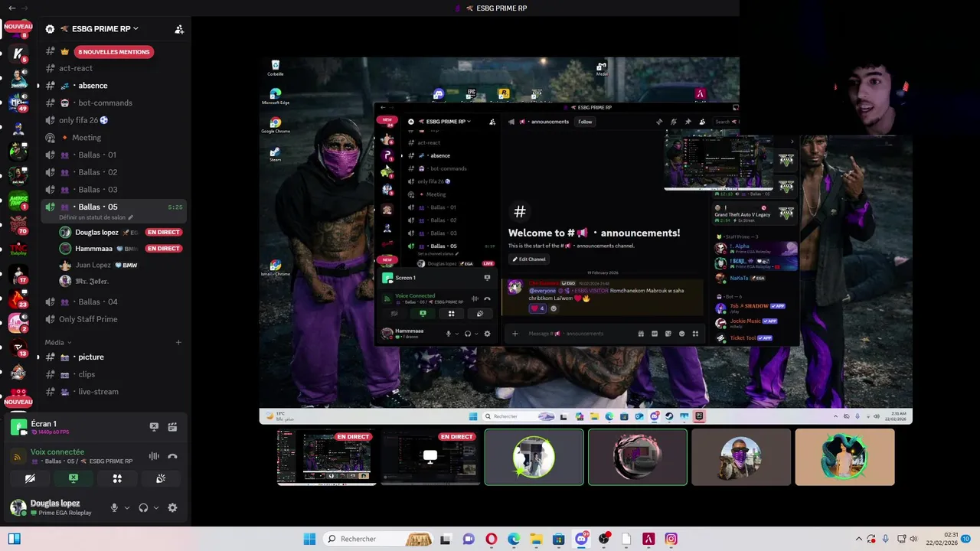Open server icon with 49 badge
This screenshot has height=551, width=980.
(x=18, y=102)
